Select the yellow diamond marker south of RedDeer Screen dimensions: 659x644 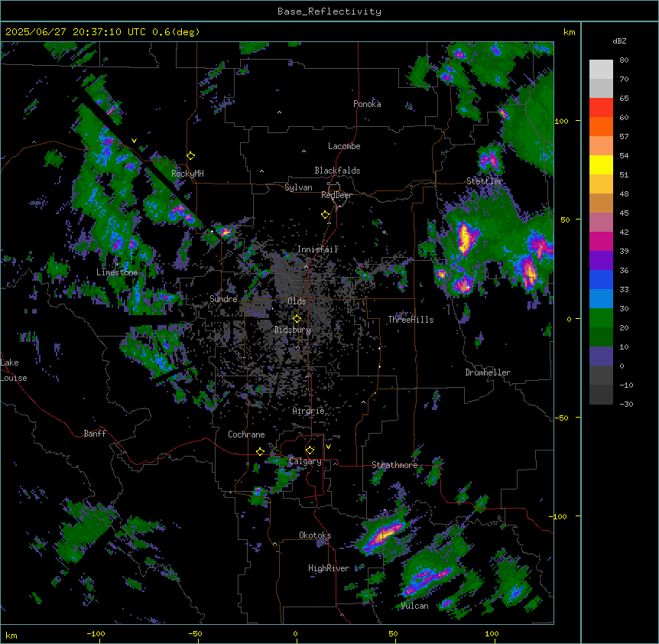point(326,215)
